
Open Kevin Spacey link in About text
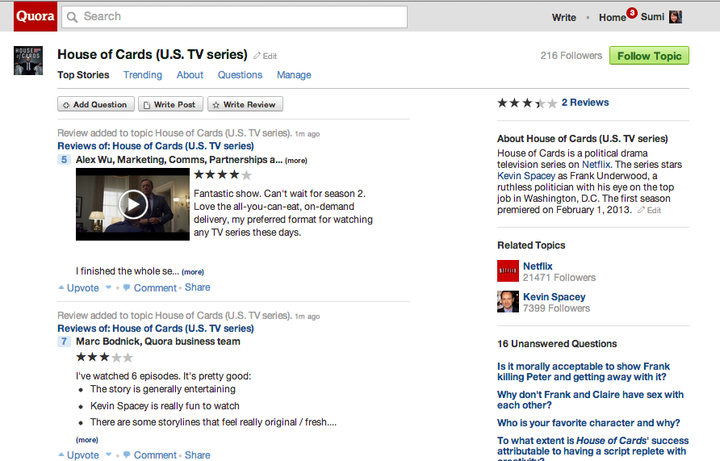coord(526,176)
